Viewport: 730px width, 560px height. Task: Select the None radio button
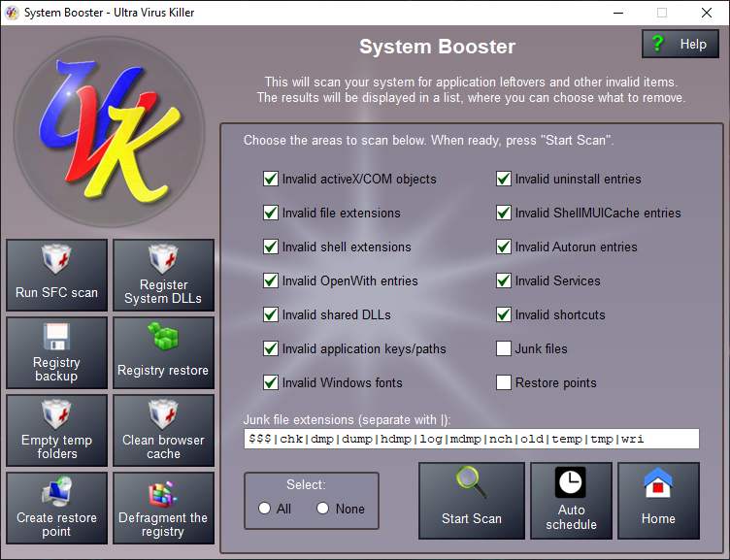coord(322,509)
